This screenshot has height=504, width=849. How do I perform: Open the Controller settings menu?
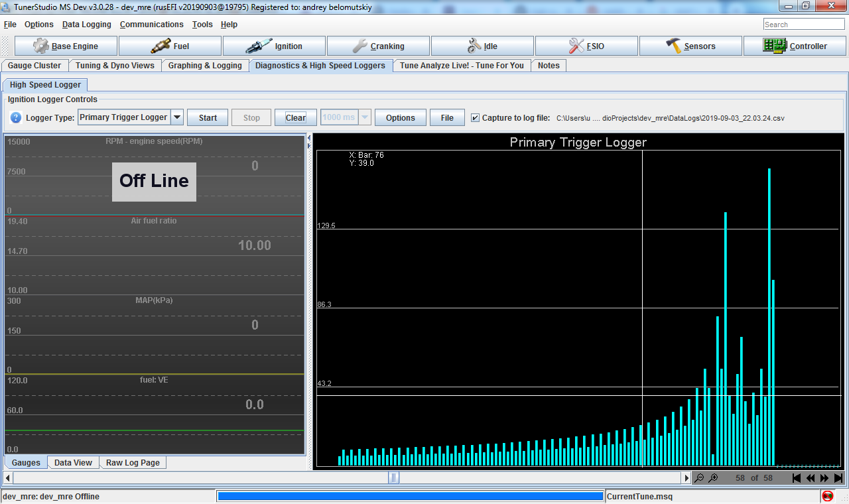pyautogui.click(x=795, y=46)
